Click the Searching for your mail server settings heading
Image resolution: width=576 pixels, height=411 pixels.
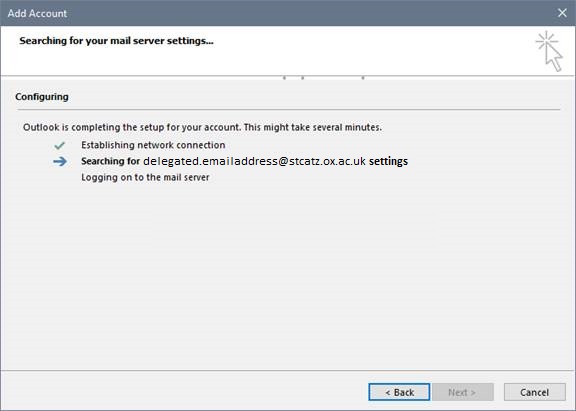(x=116, y=41)
